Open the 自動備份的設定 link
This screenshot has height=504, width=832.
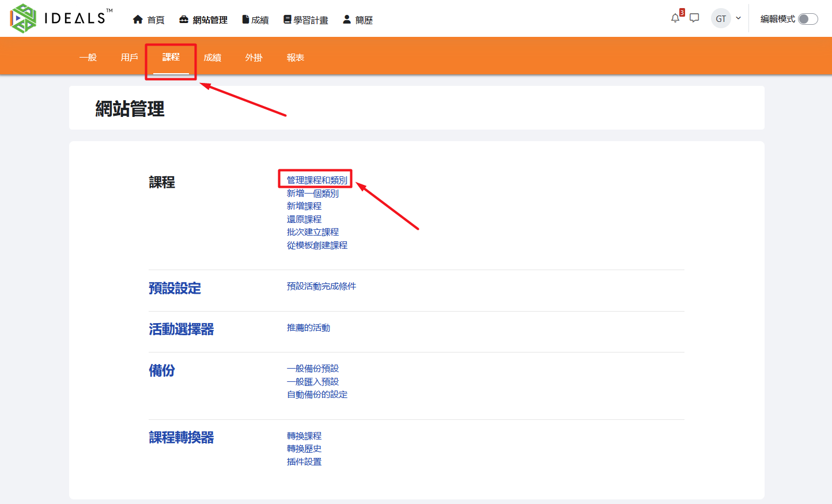317,395
